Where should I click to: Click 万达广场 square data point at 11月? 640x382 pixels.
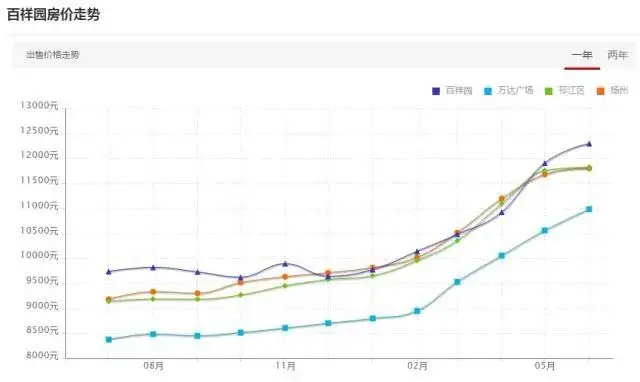(x=285, y=328)
